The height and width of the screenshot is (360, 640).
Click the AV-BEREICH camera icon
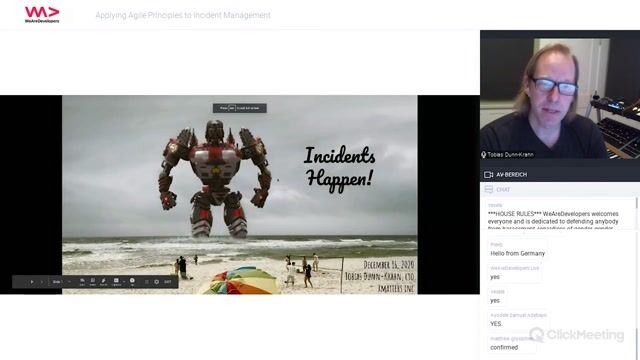(488, 175)
